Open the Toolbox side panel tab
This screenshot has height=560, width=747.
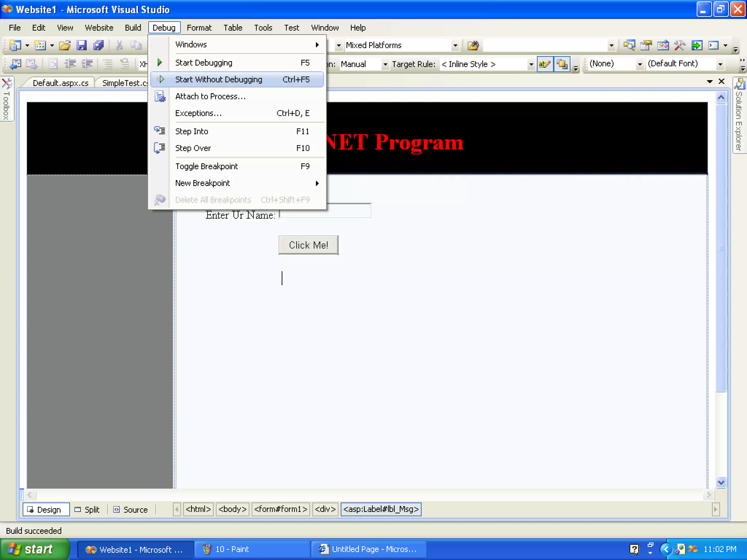coord(7,99)
